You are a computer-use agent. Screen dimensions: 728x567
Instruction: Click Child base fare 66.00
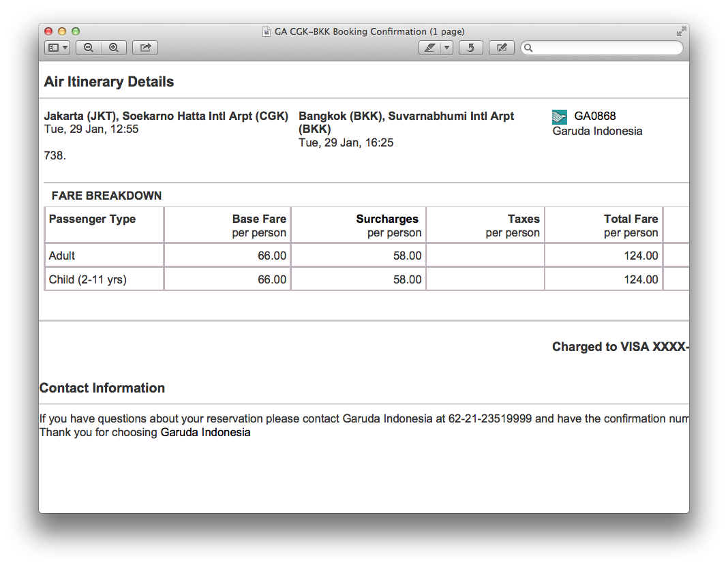(x=272, y=280)
